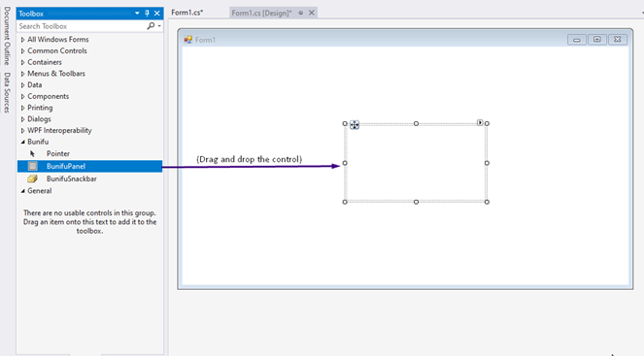Image resolution: width=644 pixels, height=356 pixels.
Task: Expand Menus & Toolbars group
Action: pyautogui.click(x=23, y=74)
